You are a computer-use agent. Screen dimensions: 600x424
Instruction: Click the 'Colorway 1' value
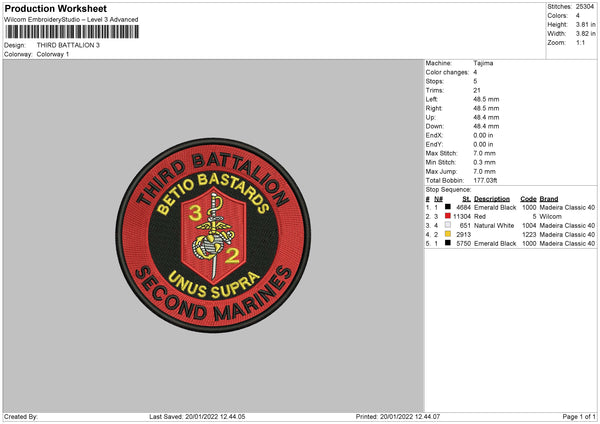(53, 54)
